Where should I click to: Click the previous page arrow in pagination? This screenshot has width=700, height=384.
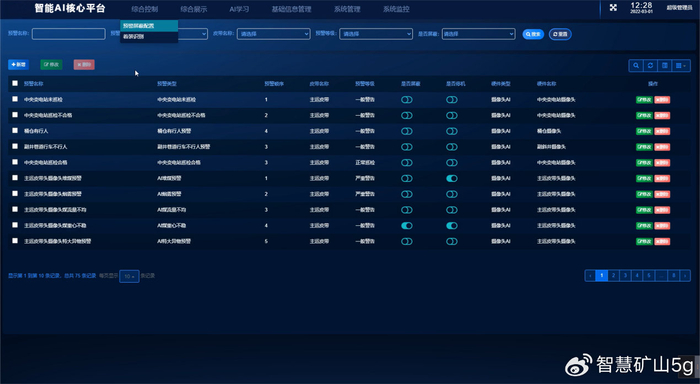(x=590, y=275)
